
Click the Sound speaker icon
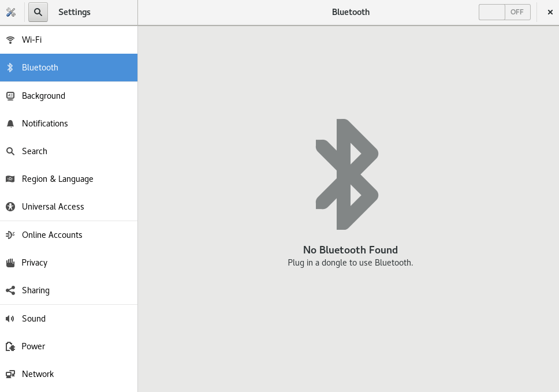[x=10, y=318]
